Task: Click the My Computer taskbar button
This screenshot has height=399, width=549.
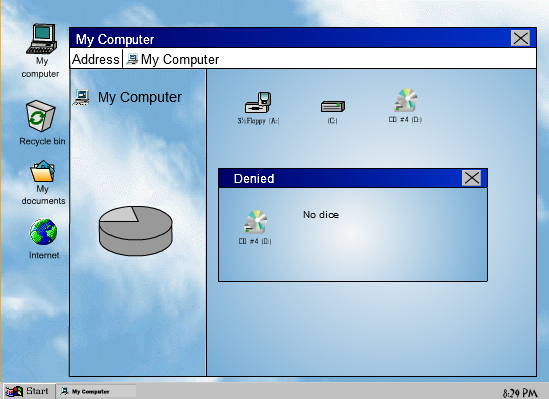Action: coord(96,391)
